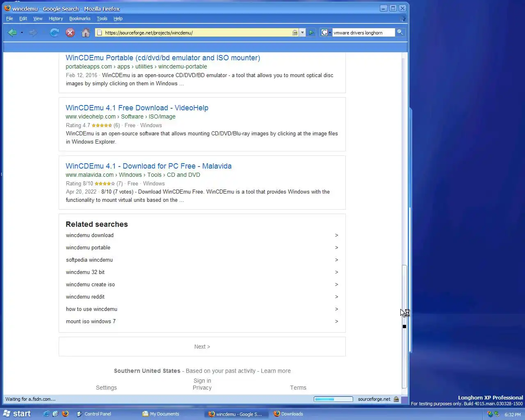Image resolution: width=525 pixels, height=420 pixels.
Task: Click the 'sourceforge.net' status bar domain text
Action: (374, 399)
